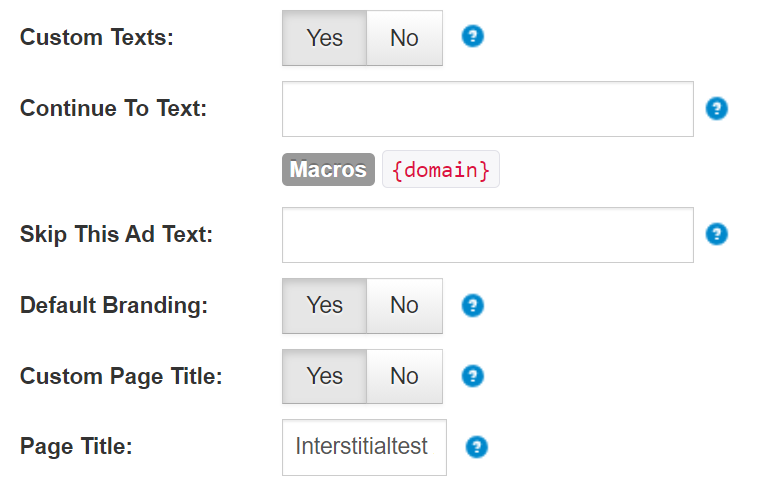This screenshot has width=783, height=491.
Task: Click the "Page Title:" label
Action: 76,446
